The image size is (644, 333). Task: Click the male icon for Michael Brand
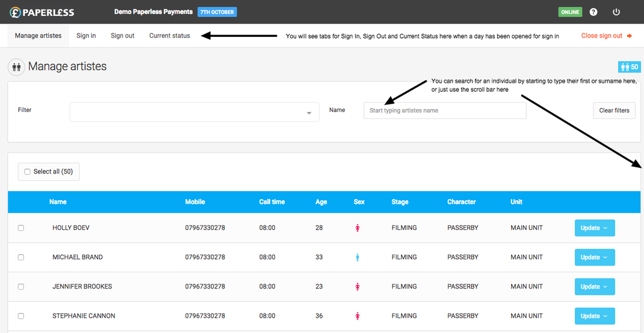[358, 257]
